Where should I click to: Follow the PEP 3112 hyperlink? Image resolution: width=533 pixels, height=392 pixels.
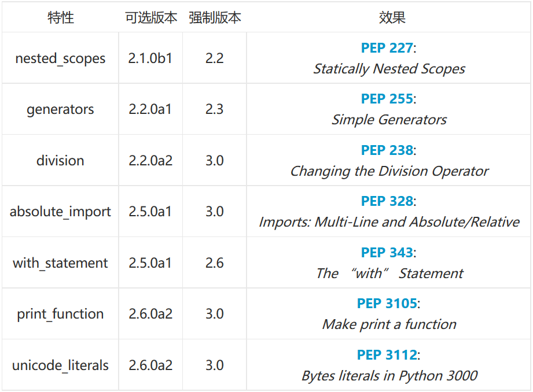tap(387, 354)
